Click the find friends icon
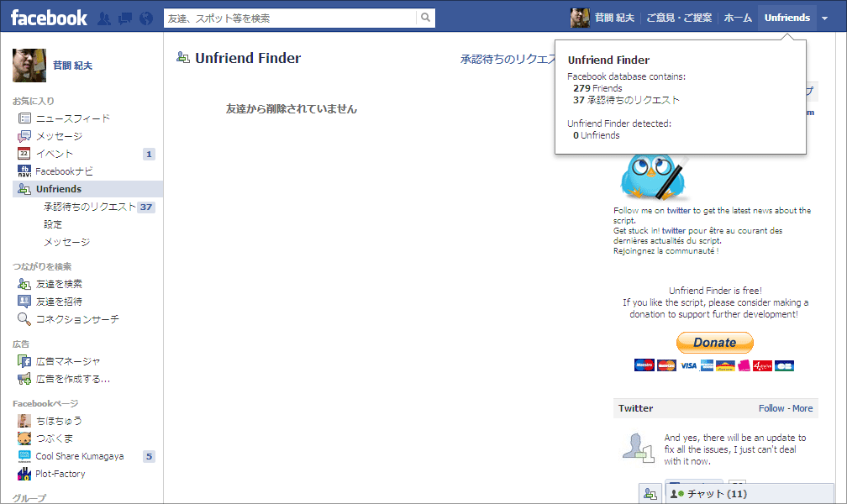This screenshot has height=504, width=847. coord(24,284)
